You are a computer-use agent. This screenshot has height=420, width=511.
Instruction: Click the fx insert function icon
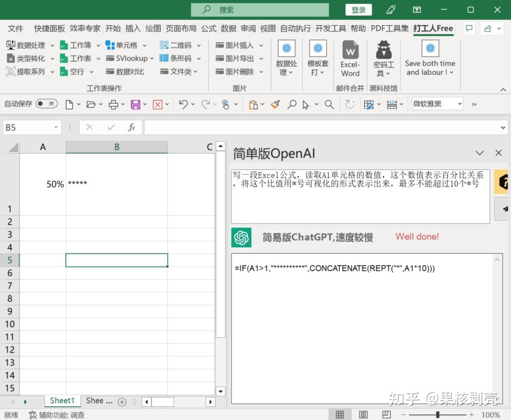pyautogui.click(x=132, y=127)
